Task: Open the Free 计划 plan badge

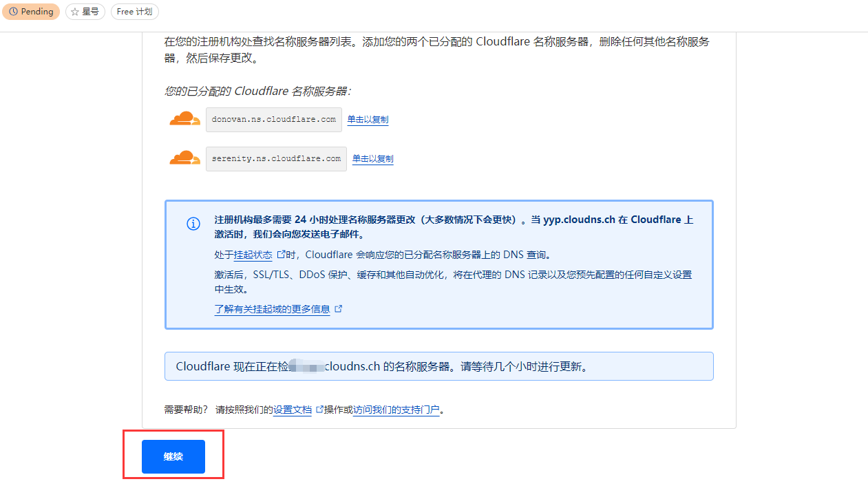Action: point(135,12)
